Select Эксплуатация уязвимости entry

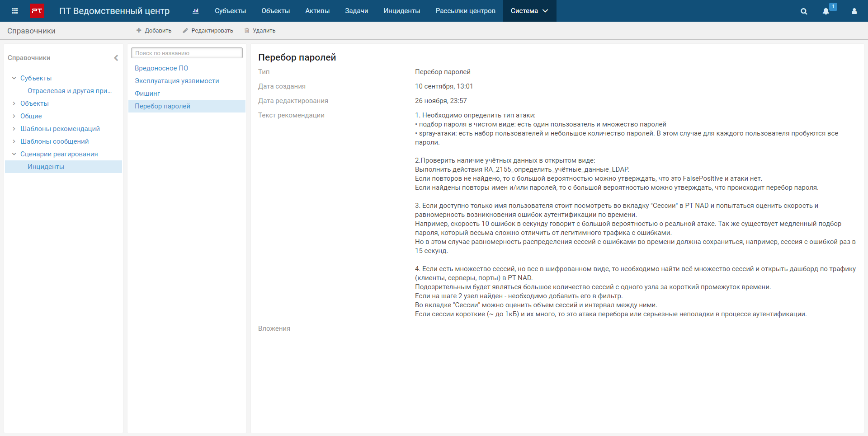pyautogui.click(x=187, y=81)
